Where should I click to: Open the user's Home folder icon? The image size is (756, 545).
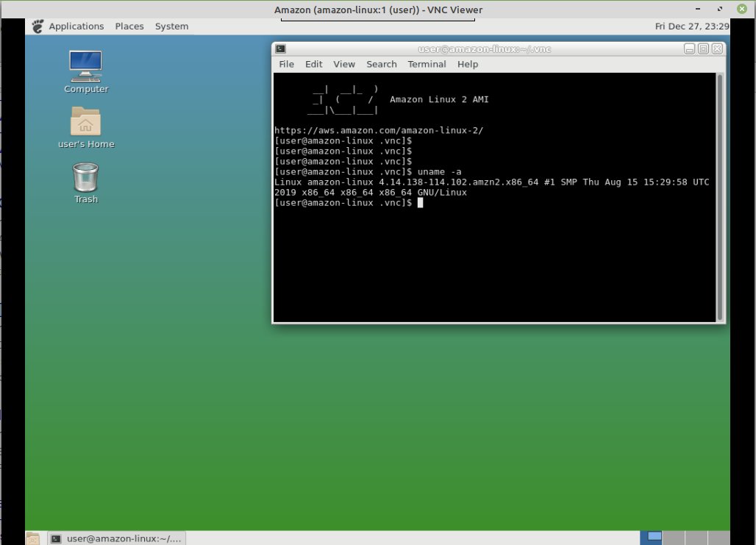coord(85,127)
